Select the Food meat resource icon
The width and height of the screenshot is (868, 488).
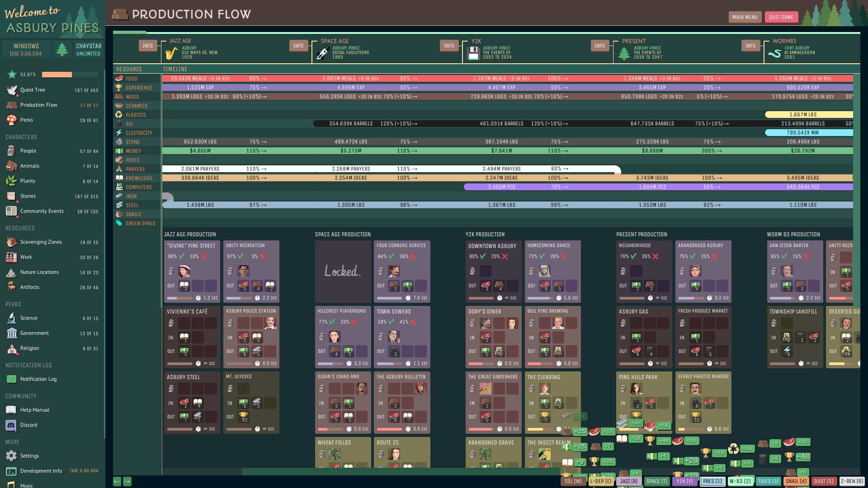(x=119, y=78)
